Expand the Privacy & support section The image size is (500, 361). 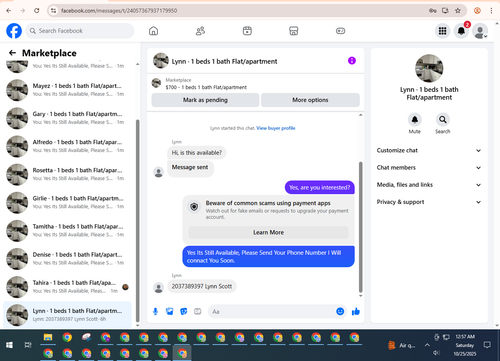point(429,202)
